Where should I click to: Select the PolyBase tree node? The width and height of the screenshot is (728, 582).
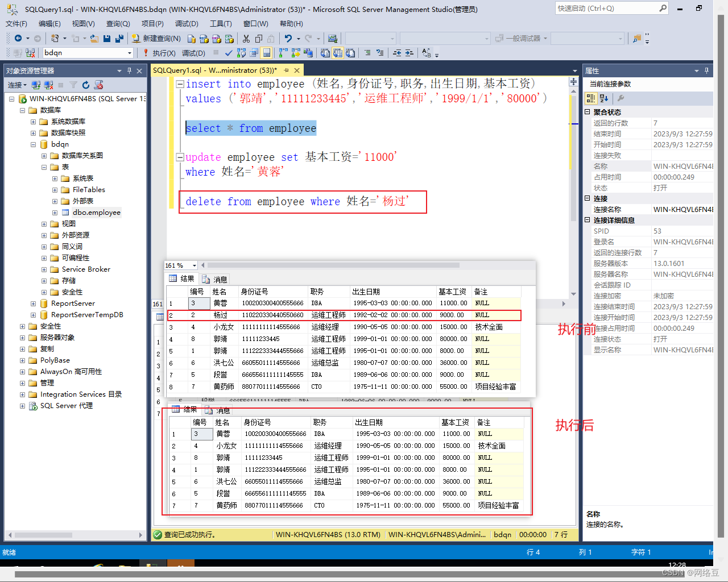[x=55, y=360]
